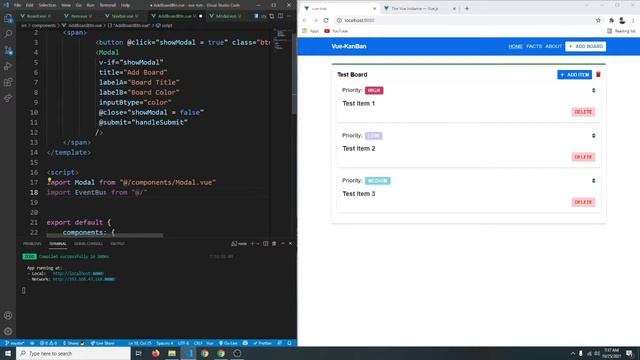Open Firefox from the taskbar

tap(156, 353)
